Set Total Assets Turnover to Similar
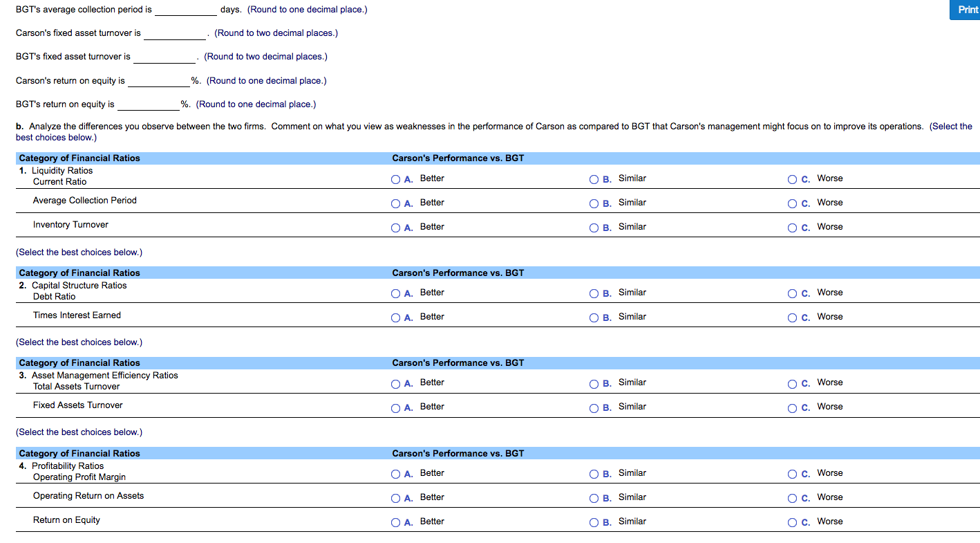 pyautogui.click(x=594, y=383)
